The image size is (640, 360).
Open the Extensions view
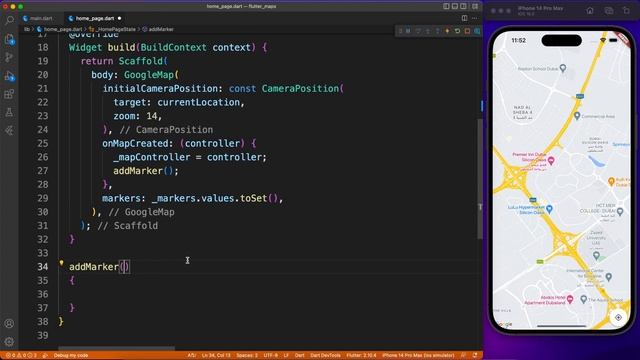[x=9, y=94]
